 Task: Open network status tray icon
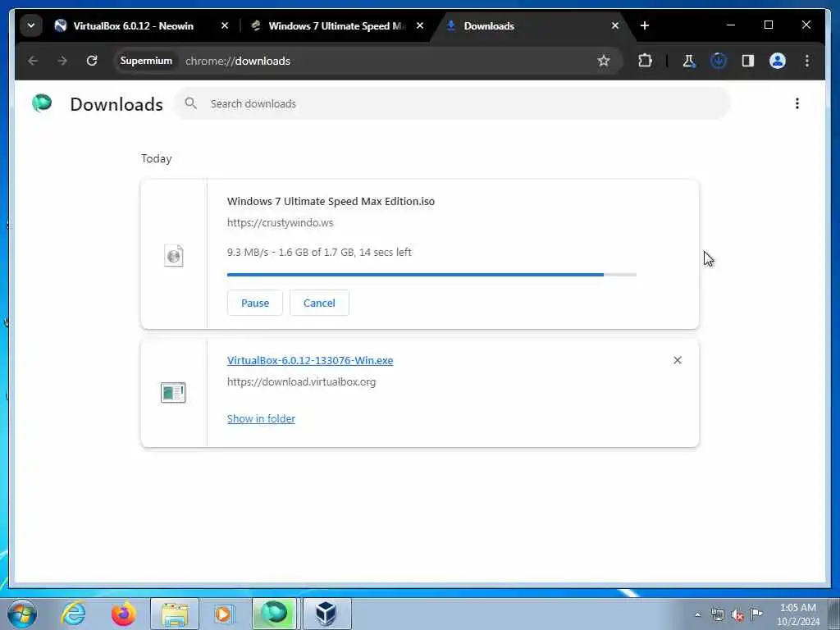coord(717,615)
